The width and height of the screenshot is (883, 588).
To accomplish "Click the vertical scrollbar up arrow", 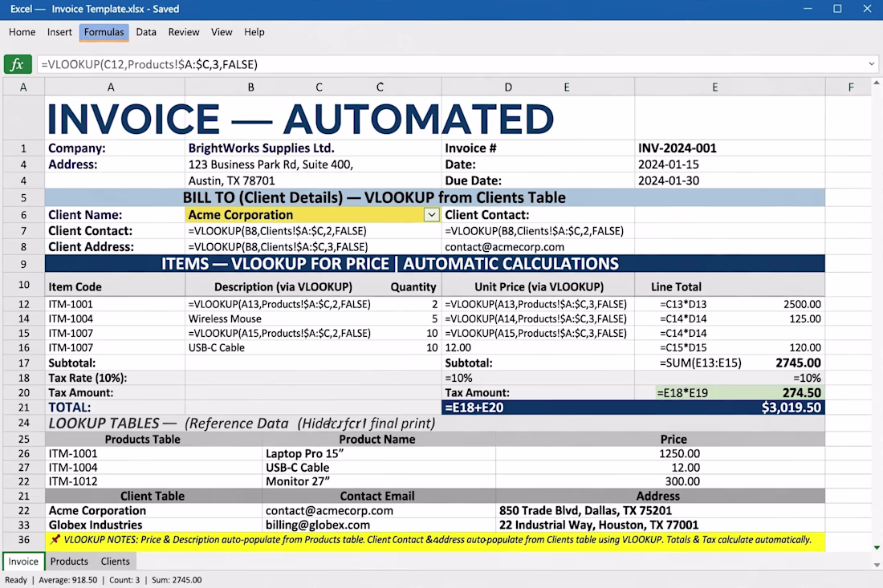I will 877,83.
